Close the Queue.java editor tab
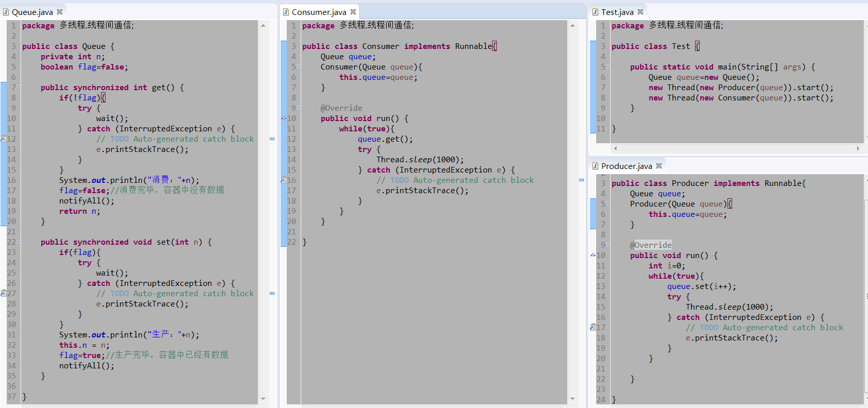This screenshot has width=868, height=408. coord(60,12)
